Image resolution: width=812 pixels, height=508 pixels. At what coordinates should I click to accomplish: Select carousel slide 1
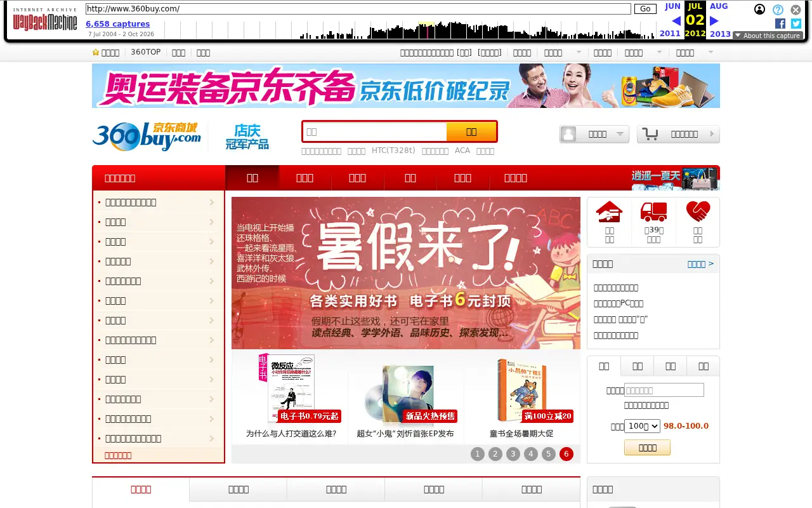point(478,454)
